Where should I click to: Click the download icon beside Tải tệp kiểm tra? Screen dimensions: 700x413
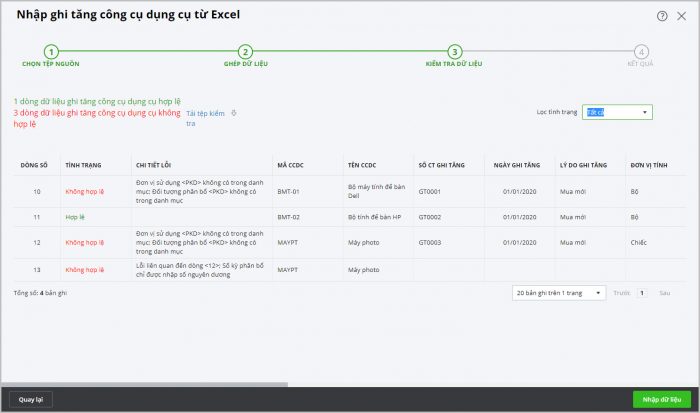pos(233,112)
